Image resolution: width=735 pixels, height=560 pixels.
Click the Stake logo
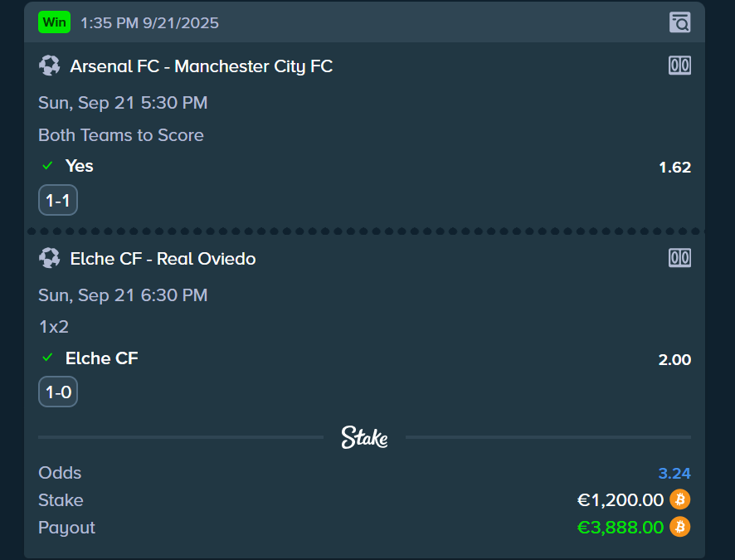[x=364, y=437]
